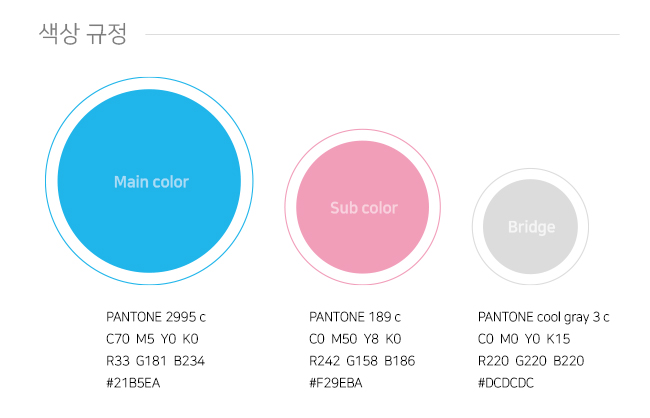Select the 'Bridge' label text
This screenshot has height=418, width=650.
[x=531, y=227]
